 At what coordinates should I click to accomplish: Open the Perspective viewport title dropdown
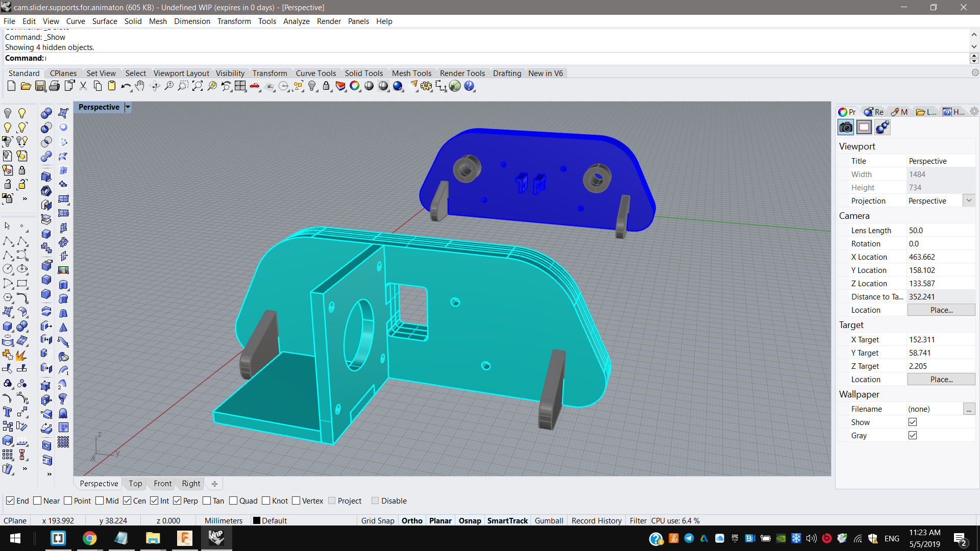click(x=128, y=107)
